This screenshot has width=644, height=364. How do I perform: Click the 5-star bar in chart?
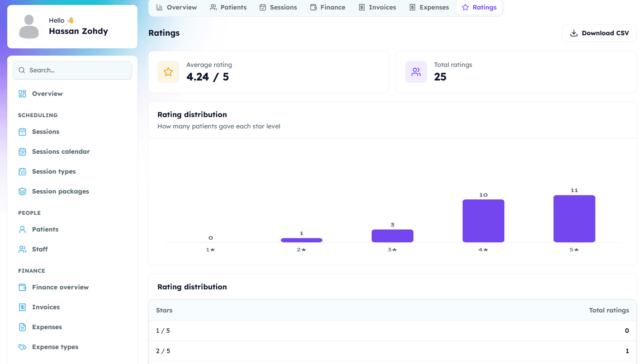574,219
